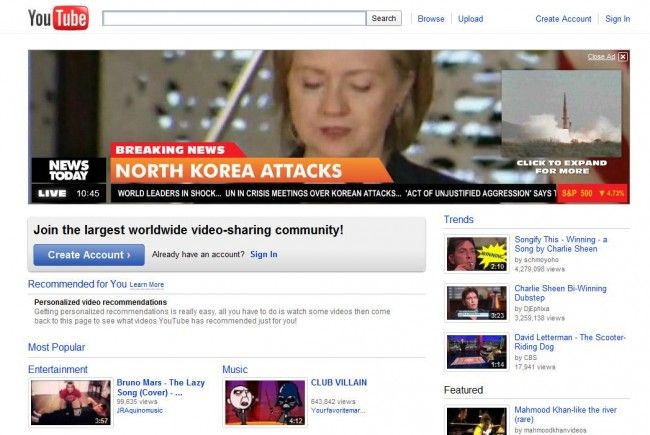Viewport: 650px width, 435px height.
Task: Click Create Account in the header
Action: (563, 19)
